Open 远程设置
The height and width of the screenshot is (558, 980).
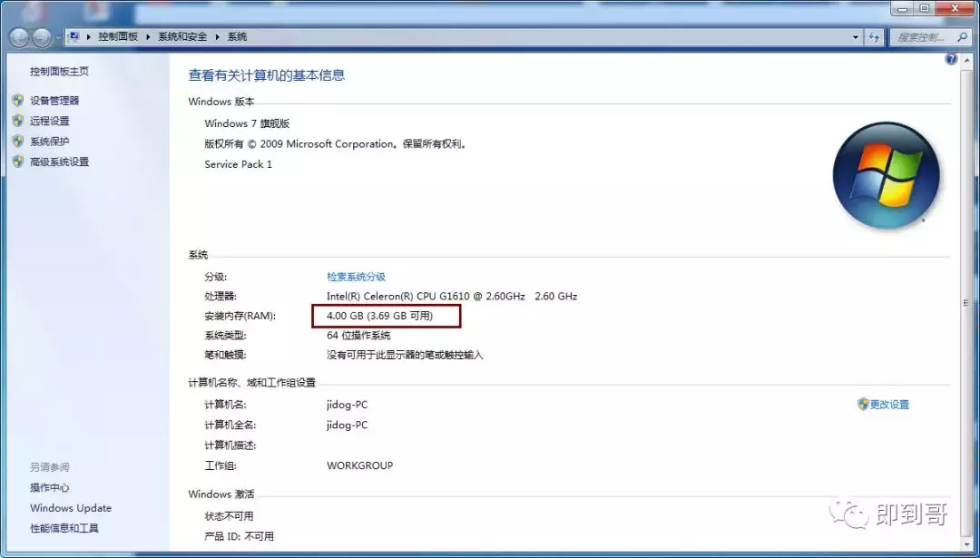[49, 121]
